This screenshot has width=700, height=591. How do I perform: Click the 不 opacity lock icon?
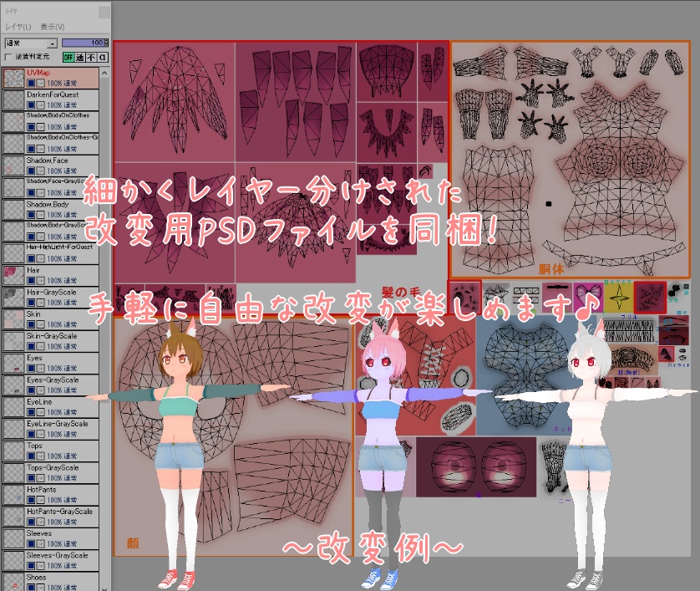[x=89, y=56]
